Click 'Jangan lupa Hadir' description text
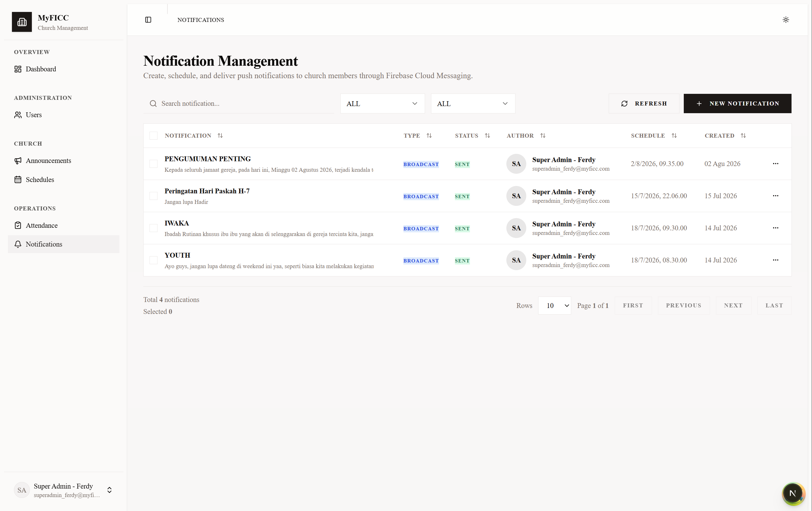Image resolution: width=812 pixels, height=511 pixels. tap(186, 202)
